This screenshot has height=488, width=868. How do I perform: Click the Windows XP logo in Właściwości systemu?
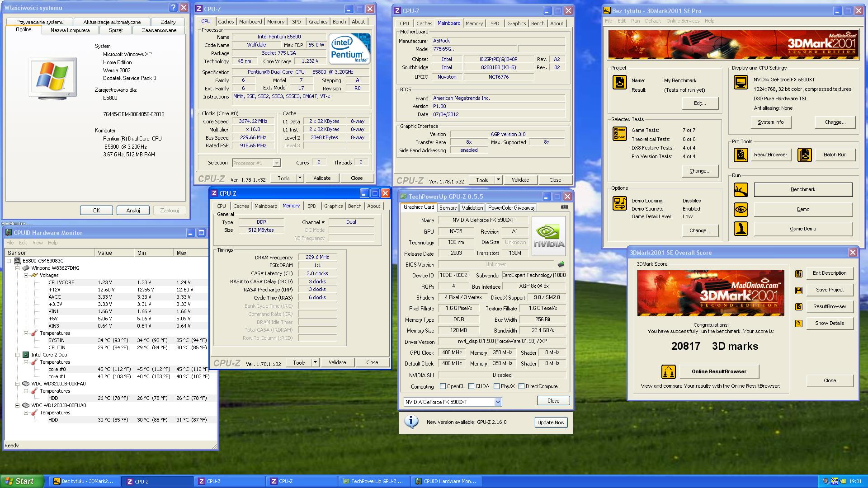coord(52,78)
